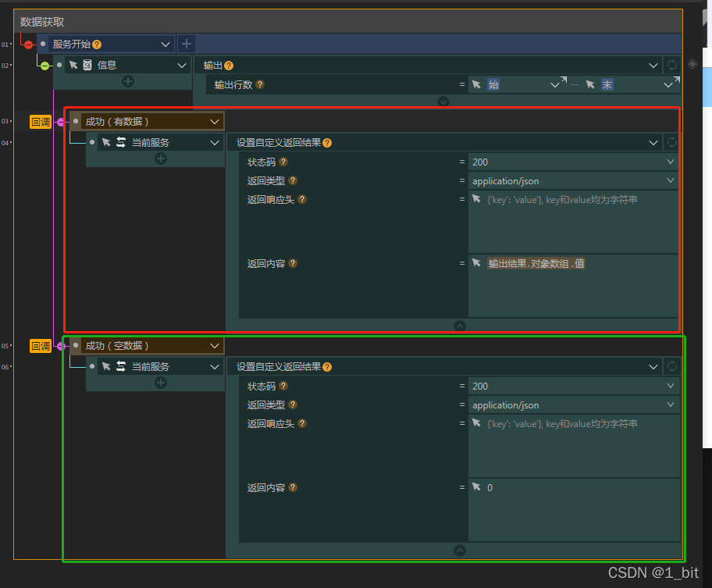Click the cursor picker icon before 末

point(590,84)
